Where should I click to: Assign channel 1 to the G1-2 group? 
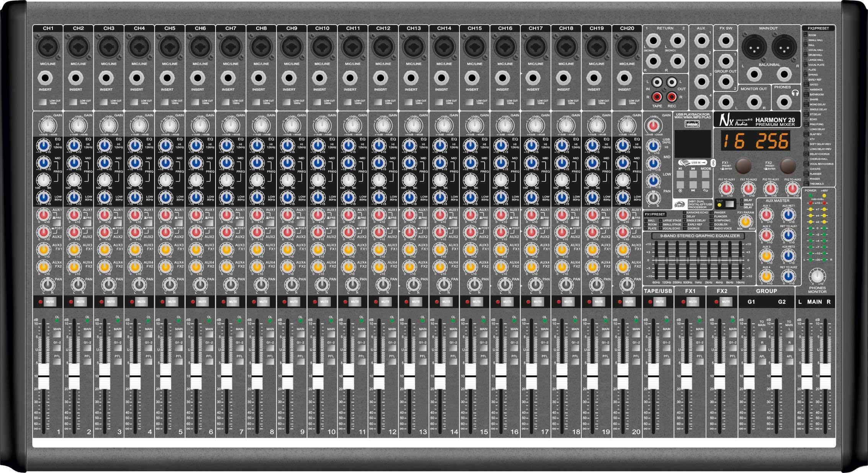pos(57,348)
